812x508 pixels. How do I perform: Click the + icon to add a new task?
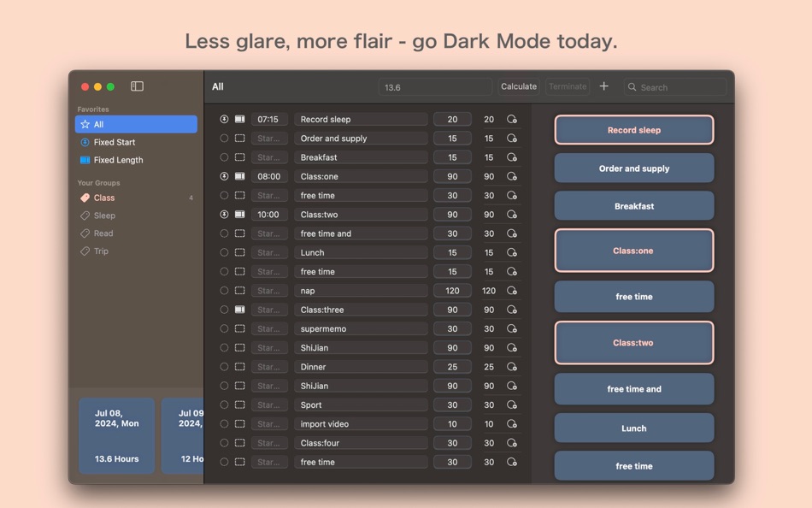pyautogui.click(x=604, y=86)
